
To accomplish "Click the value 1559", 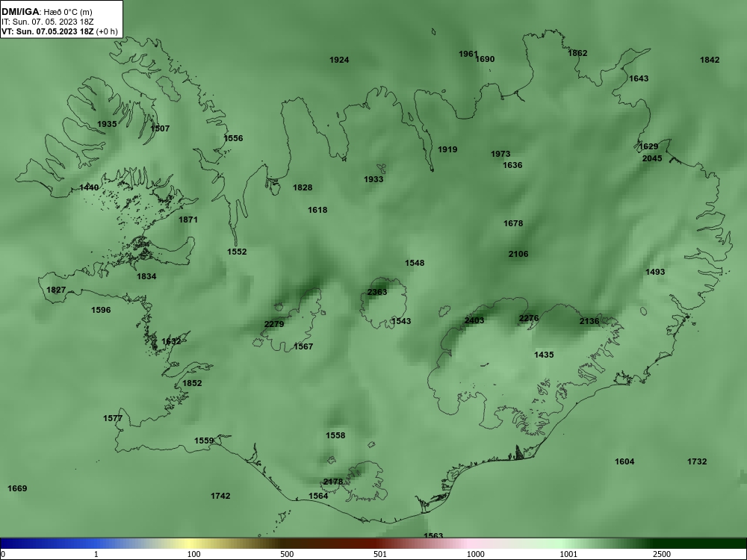I will (x=205, y=441).
